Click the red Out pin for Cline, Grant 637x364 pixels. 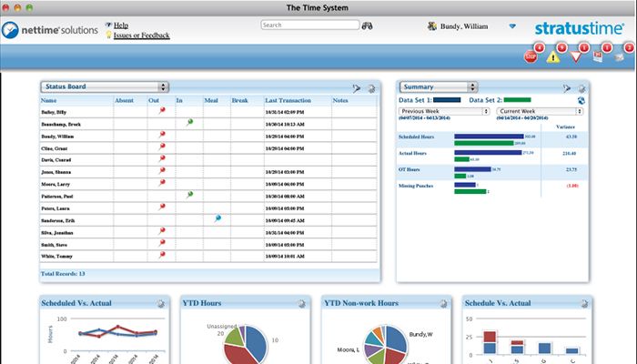tap(162, 147)
